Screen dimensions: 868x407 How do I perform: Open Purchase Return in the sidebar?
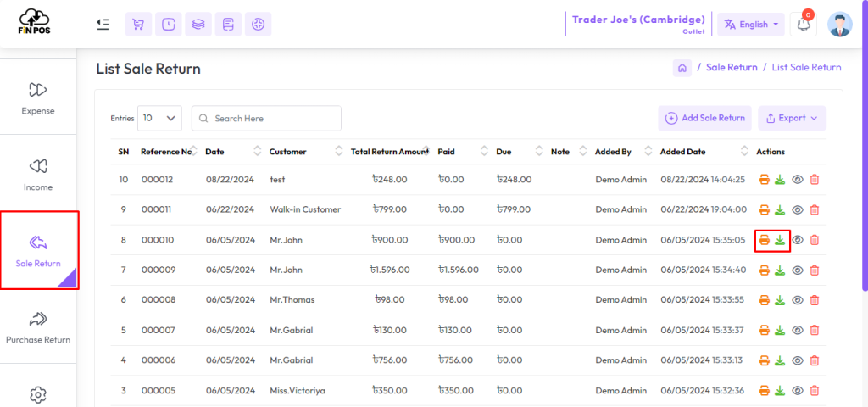pos(38,328)
